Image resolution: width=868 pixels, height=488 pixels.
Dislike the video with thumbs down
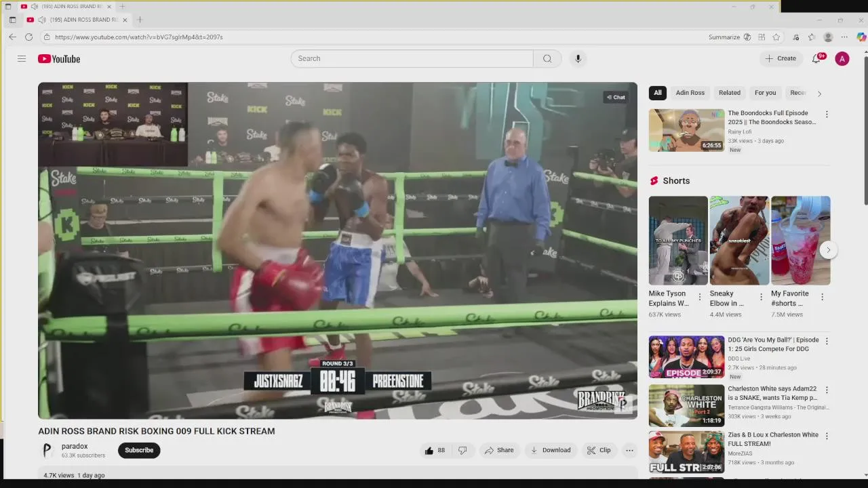point(462,450)
